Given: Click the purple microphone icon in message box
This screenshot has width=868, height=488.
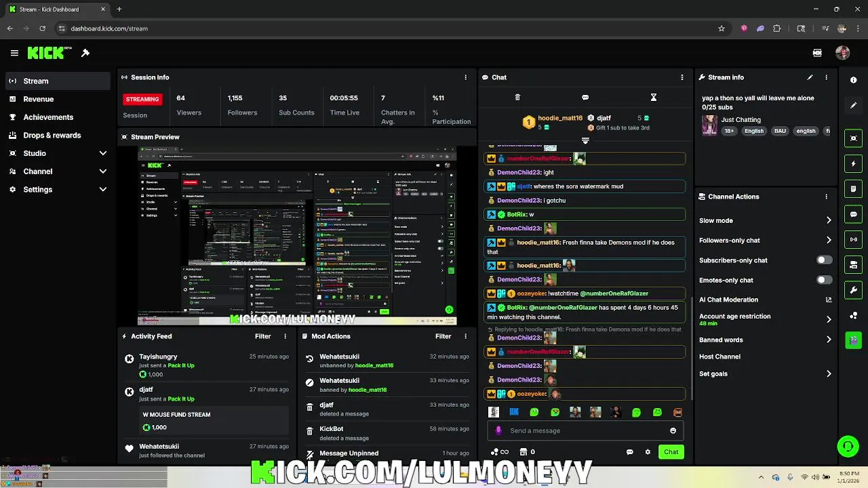Looking at the screenshot, I should [498, 430].
